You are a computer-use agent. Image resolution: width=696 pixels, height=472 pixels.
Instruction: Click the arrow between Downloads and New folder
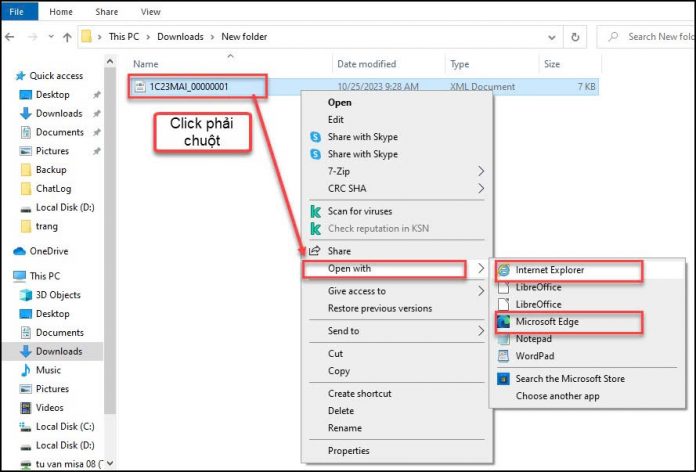[213, 37]
